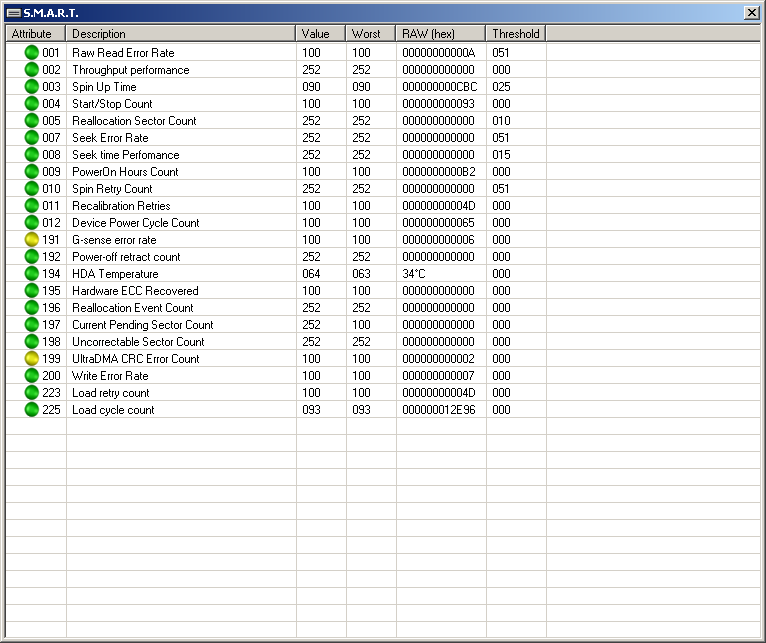Select the green icon beside attribute 194
766x643 pixels.
31,274
